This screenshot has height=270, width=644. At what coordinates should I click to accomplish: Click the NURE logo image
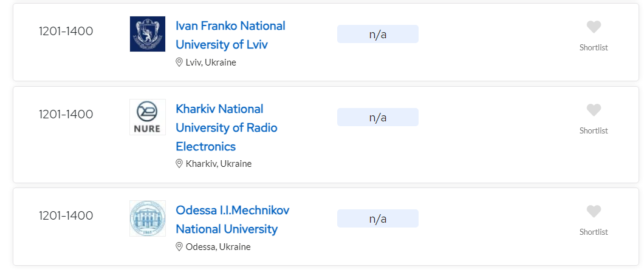[x=148, y=117]
